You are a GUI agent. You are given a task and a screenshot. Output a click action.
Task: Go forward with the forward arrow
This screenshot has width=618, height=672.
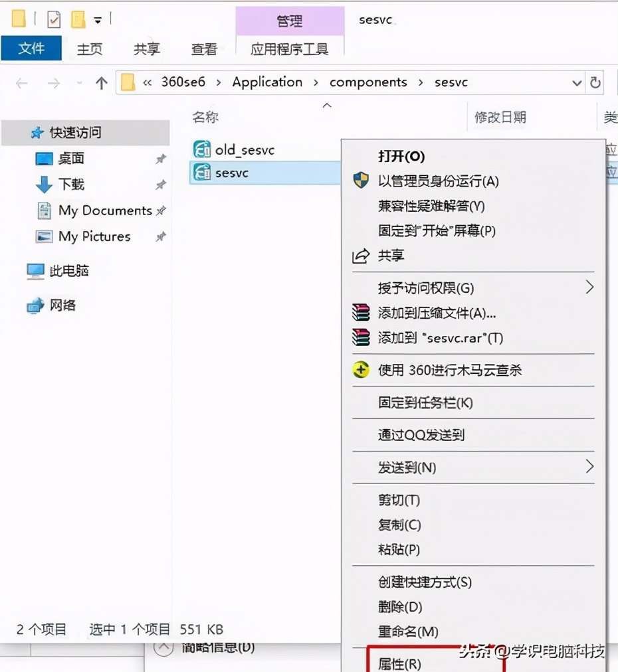point(54,83)
